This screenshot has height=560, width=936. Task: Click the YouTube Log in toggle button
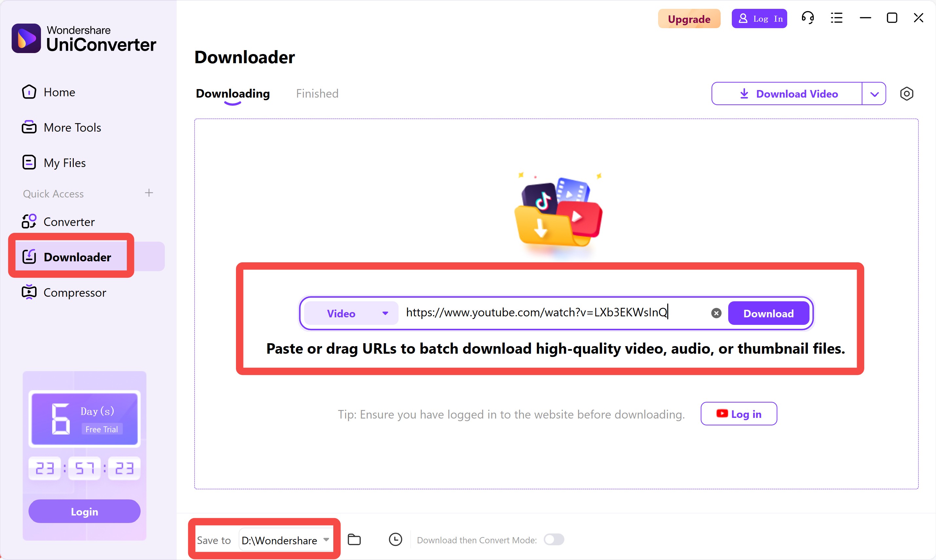pos(739,413)
